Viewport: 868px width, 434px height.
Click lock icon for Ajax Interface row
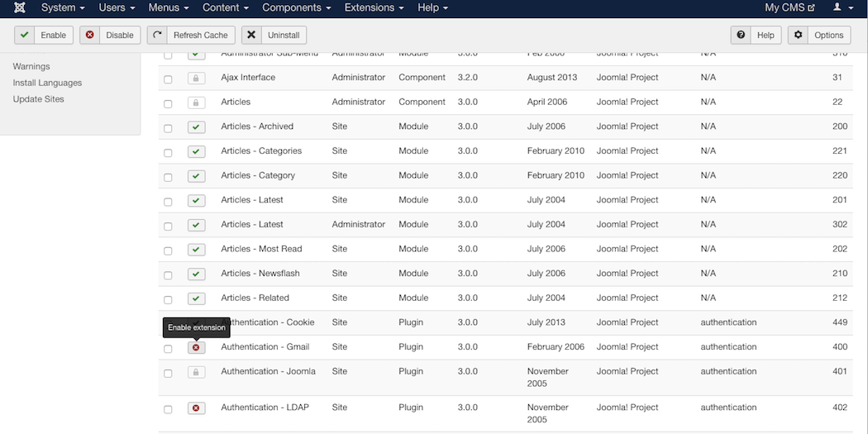[x=196, y=79]
